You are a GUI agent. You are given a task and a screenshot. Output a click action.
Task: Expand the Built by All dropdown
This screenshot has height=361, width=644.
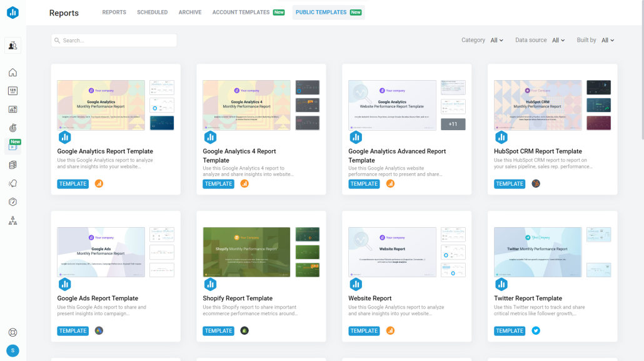(x=608, y=40)
